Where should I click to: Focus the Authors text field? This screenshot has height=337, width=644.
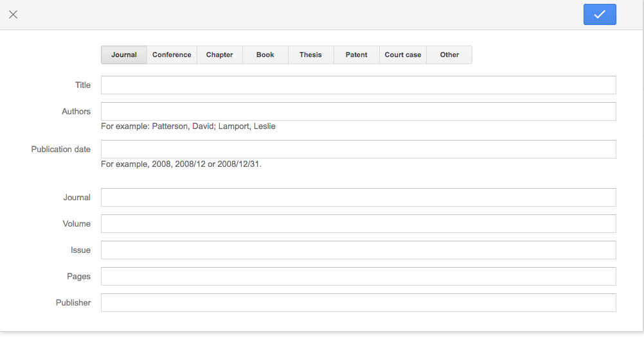358,112
